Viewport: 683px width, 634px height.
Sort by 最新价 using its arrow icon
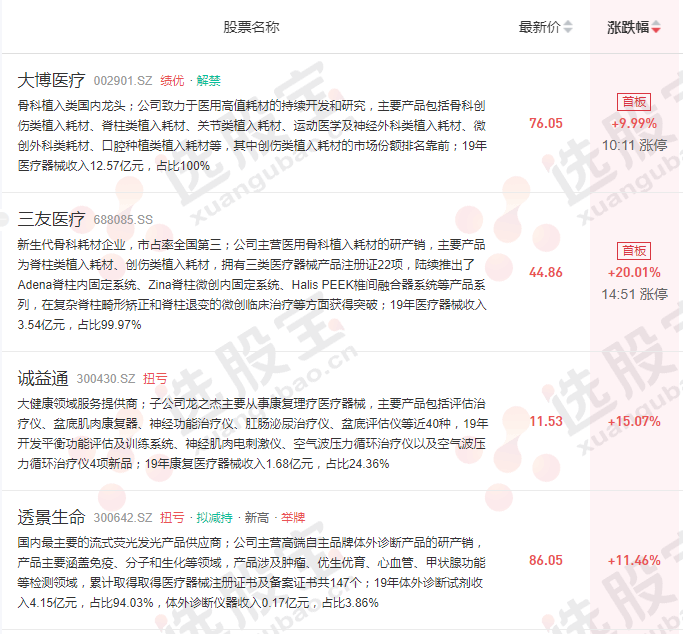point(568,27)
